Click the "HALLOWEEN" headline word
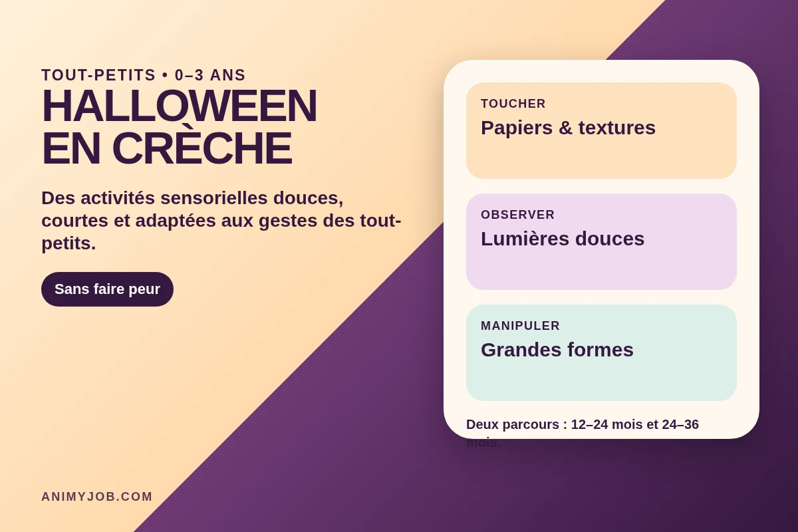 click(180, 106)
